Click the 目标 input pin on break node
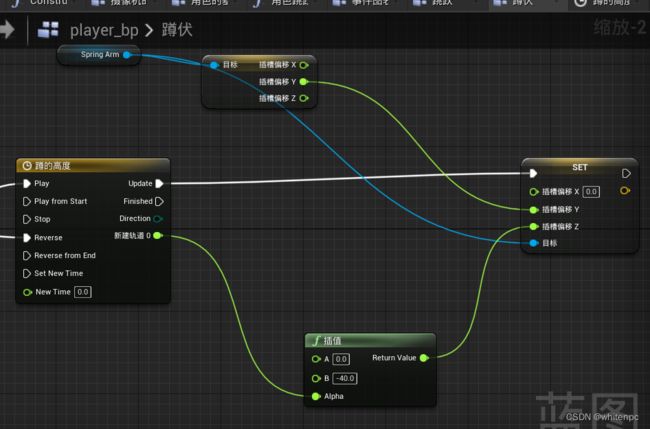The width and height of the screenshot is (650, 429). [x=214, y=65]
